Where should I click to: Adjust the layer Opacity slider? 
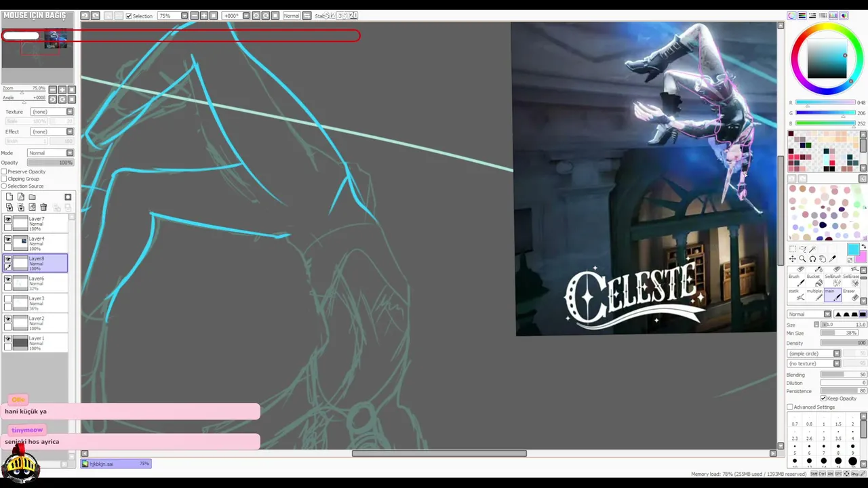(50, 163)
